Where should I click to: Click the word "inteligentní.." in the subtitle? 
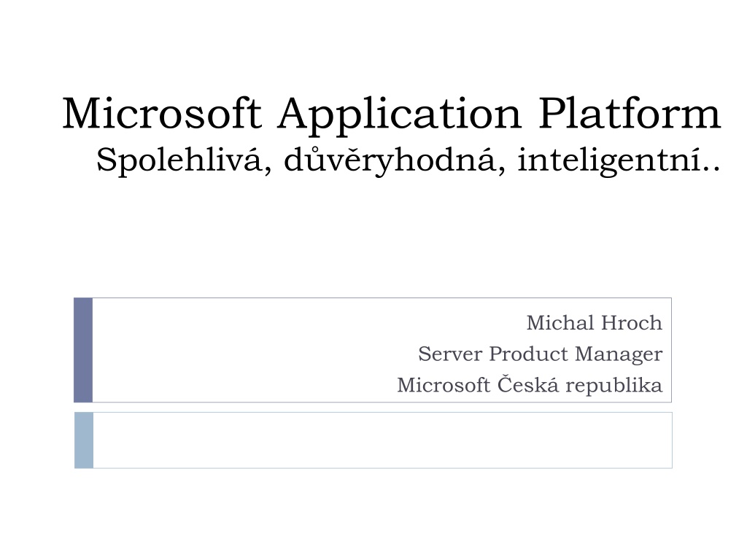619,160
